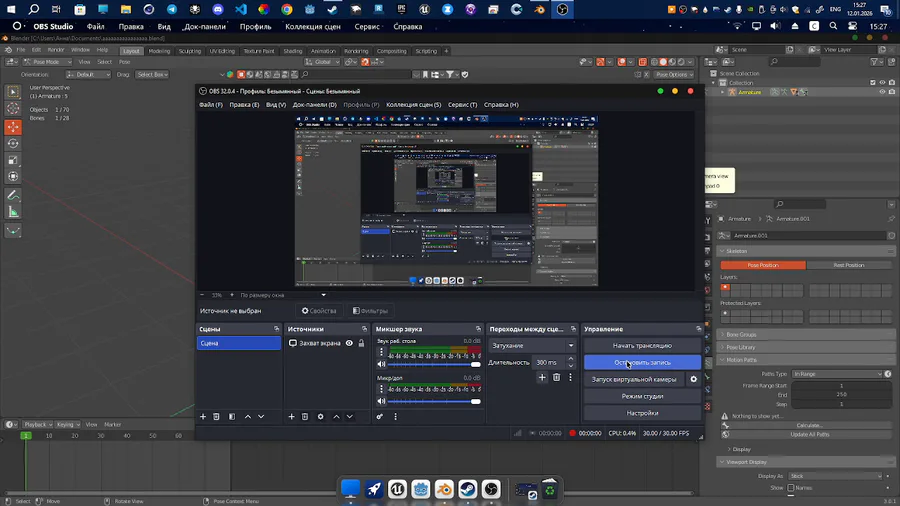900x506 pixels.
Task: Click the Windows Start button
Action: (11, 9)
